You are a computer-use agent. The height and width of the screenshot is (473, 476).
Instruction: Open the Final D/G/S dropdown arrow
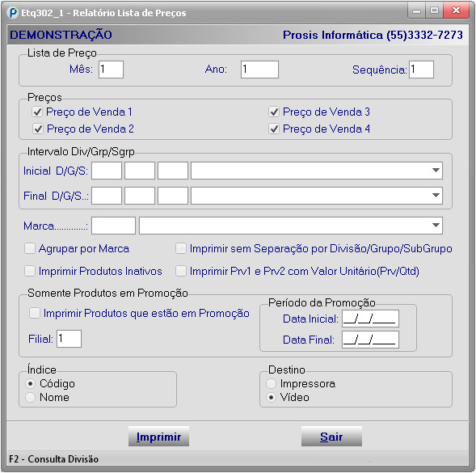[x=436, y=196]
